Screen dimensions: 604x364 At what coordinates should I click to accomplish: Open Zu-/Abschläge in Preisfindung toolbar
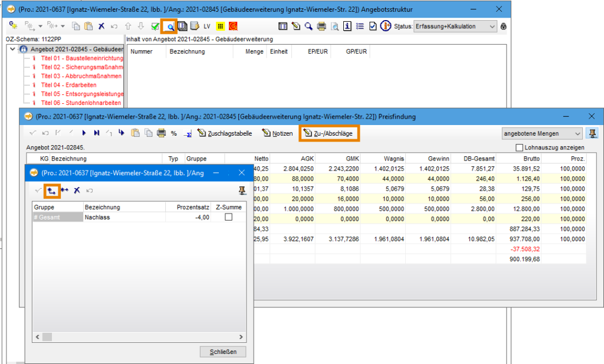pyautogui.click(x=329, y=133)
